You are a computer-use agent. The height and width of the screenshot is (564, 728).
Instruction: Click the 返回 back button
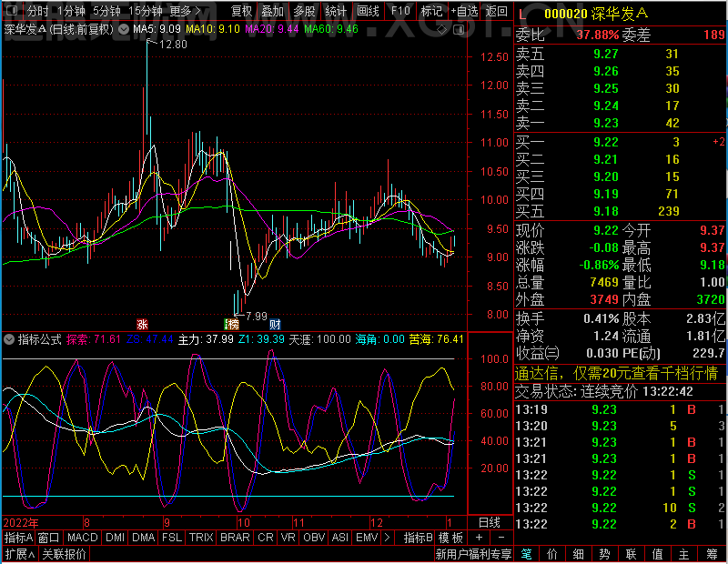[496, 11]
